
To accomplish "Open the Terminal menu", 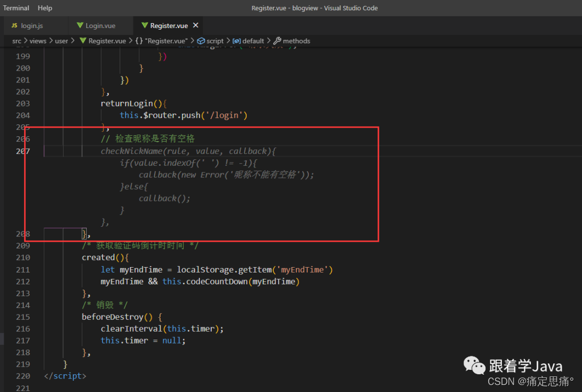I will [x=16, y=8].
